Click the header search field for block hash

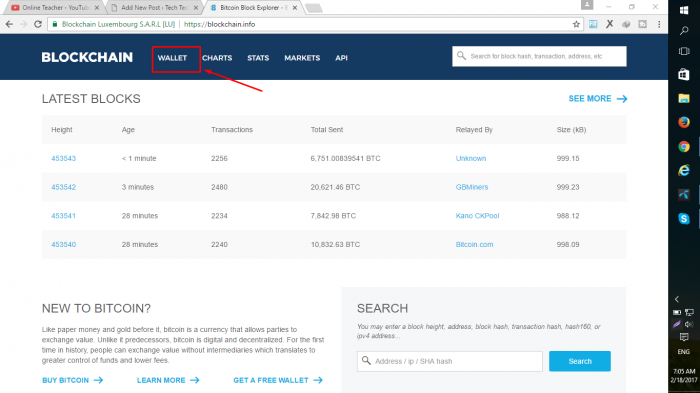539,56
